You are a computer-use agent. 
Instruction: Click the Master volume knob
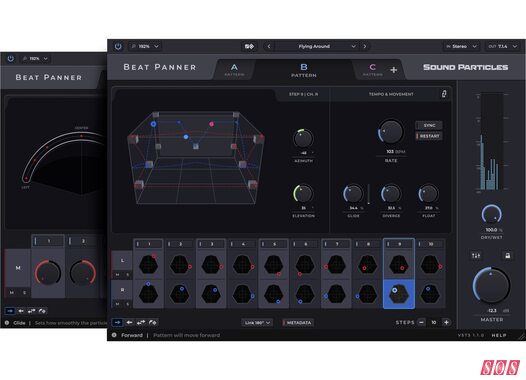492,285
